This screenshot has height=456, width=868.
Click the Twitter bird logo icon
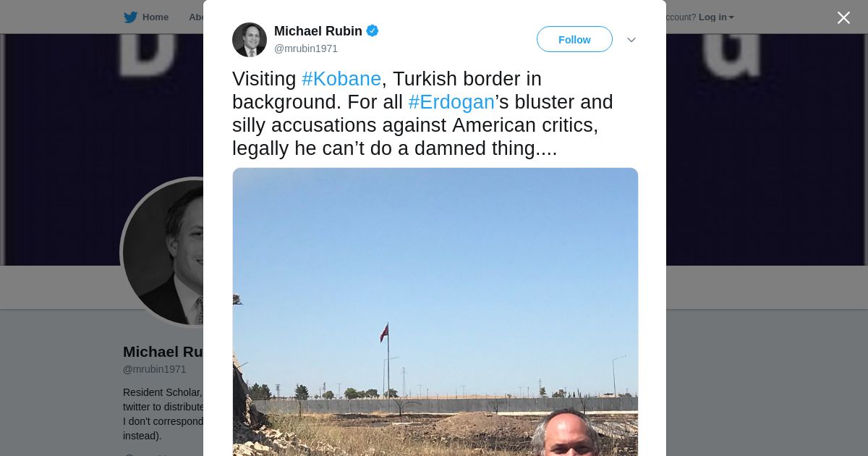(130, 17)
